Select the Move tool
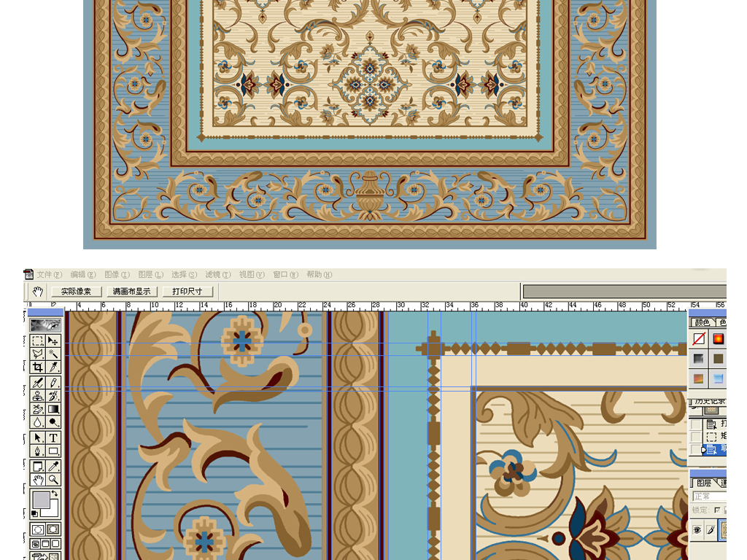 tap(53, 341)
